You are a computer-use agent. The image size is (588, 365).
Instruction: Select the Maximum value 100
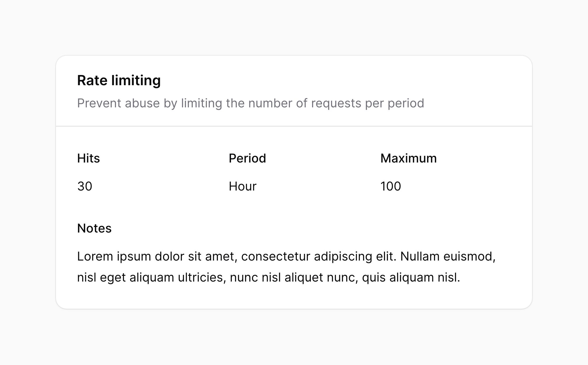pyautogui.click(x=391, y=186)
